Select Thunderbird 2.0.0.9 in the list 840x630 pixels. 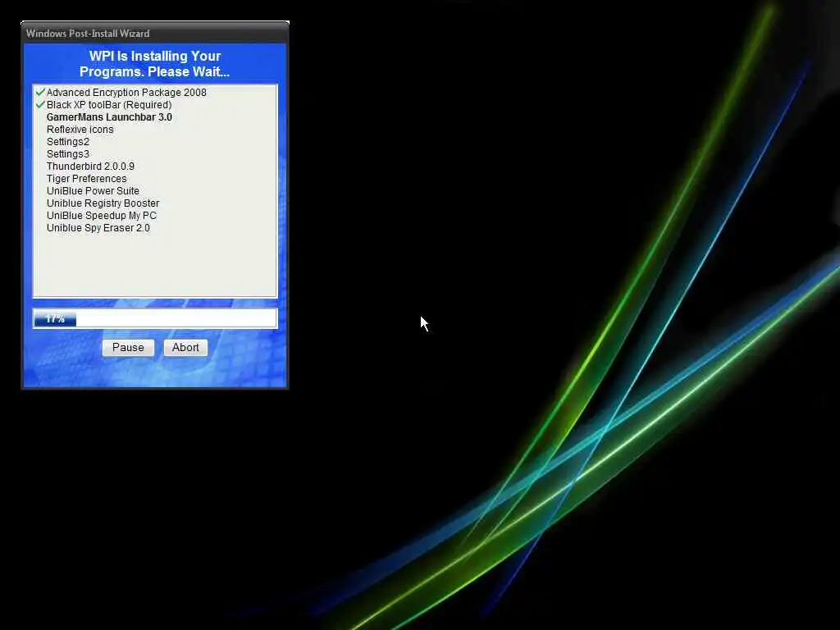pyautogui.click(x=90, y=166)
